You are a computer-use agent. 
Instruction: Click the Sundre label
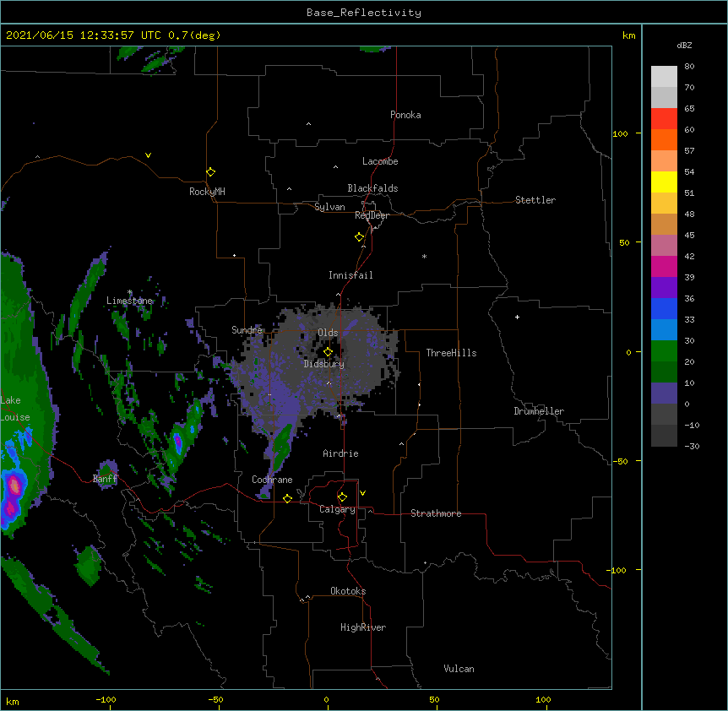pos(247,330)
